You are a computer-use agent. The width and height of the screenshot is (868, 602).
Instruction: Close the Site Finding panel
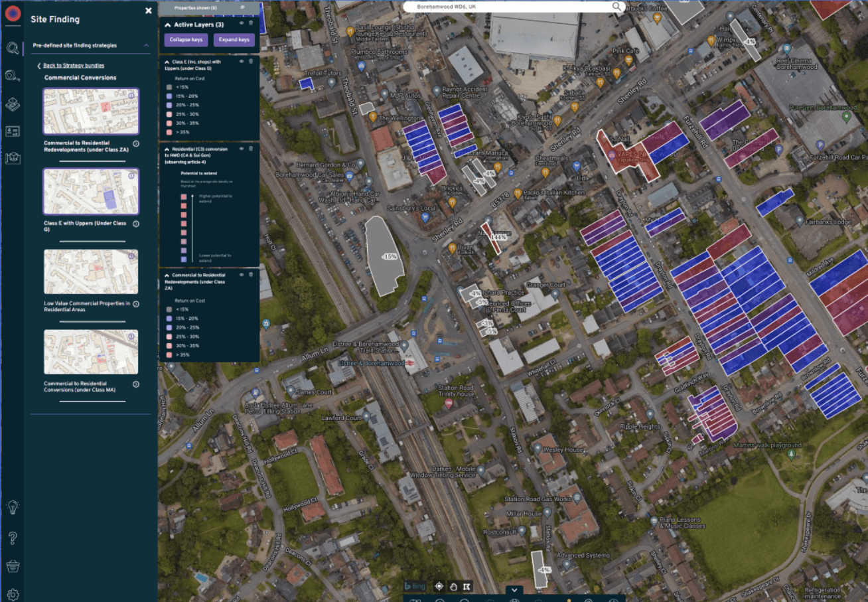(149, 11)
